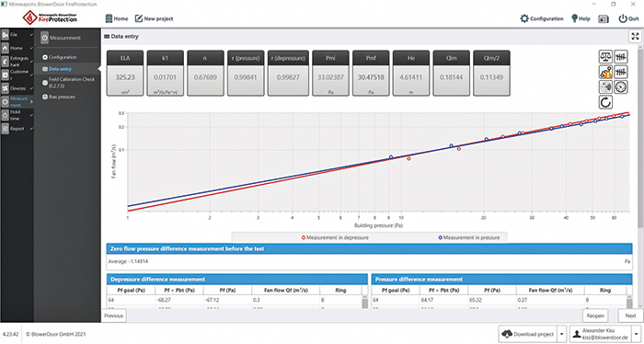Click the Previous button
The image size is (644, 344).
[x=114, y=315]
